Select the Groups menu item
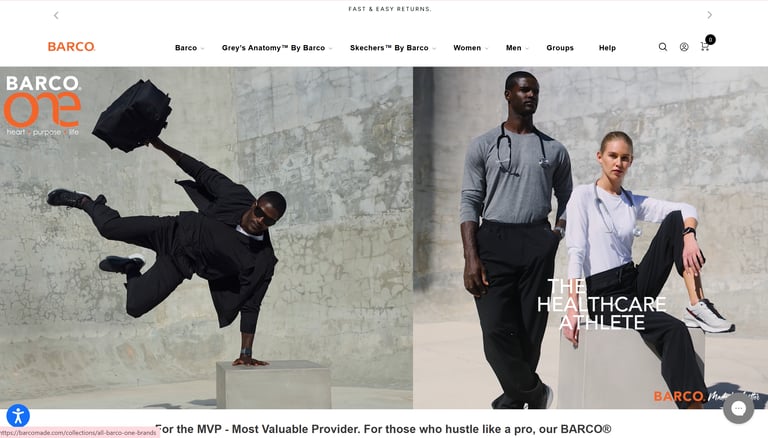 pos(560,48)
